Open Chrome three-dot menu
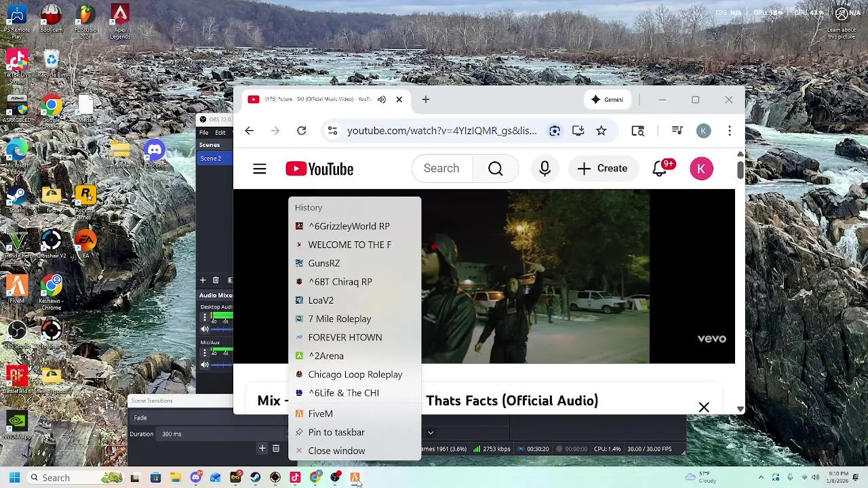868x488 pixels. [730, 131]
